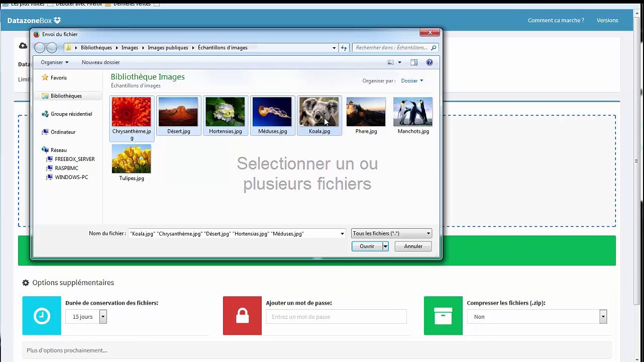
Task: Open the Versions link in header
Action: (x=607, y=21)
